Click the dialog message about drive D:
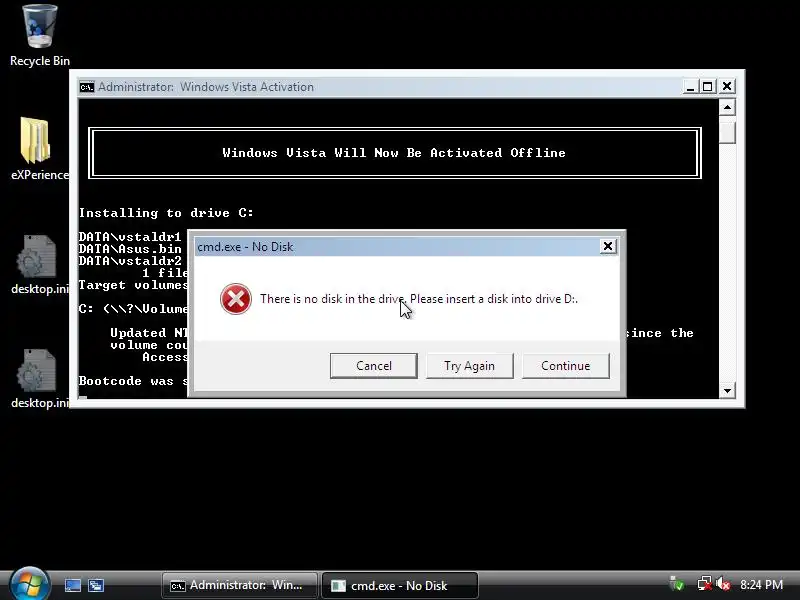 pos(419,299)
